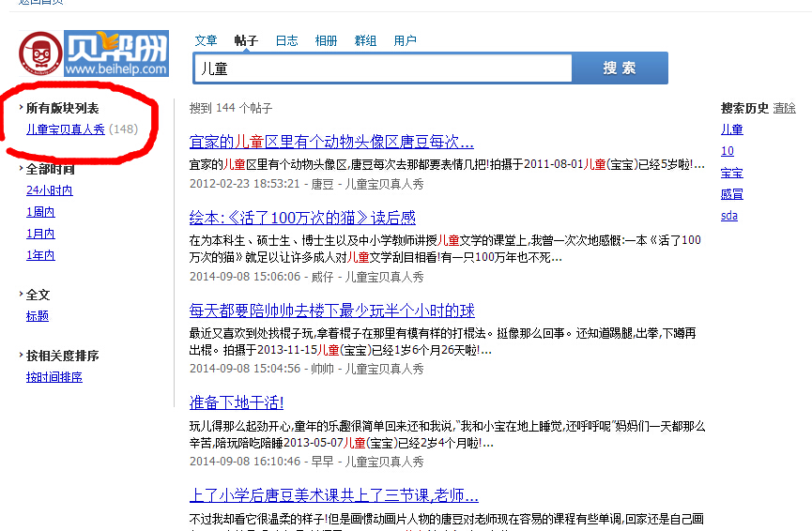Select 10 in search history
The height and width of the screenshot is (531, 812).
pyautogui.click(x=728, y=151)
